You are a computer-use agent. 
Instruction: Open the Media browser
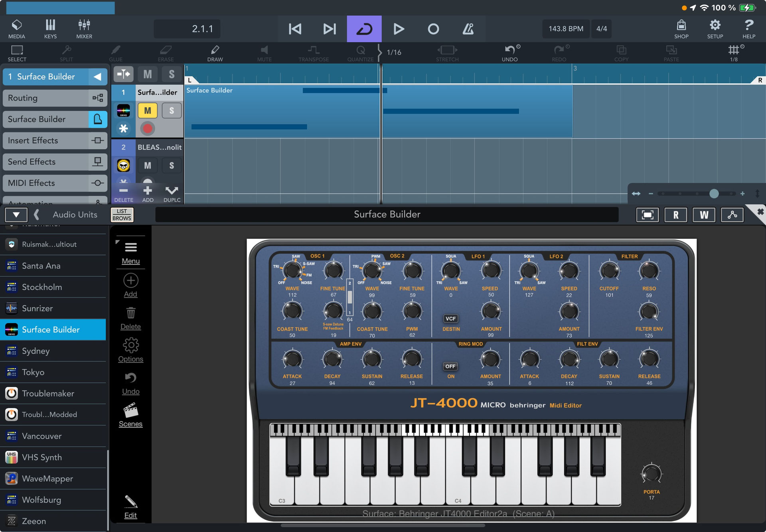point(16,28)
